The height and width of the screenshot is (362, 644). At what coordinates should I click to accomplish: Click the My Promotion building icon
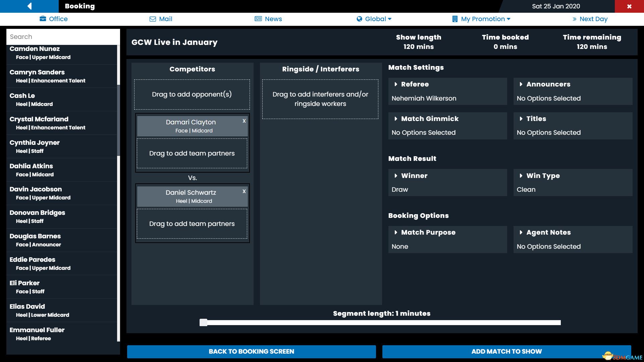455,19
